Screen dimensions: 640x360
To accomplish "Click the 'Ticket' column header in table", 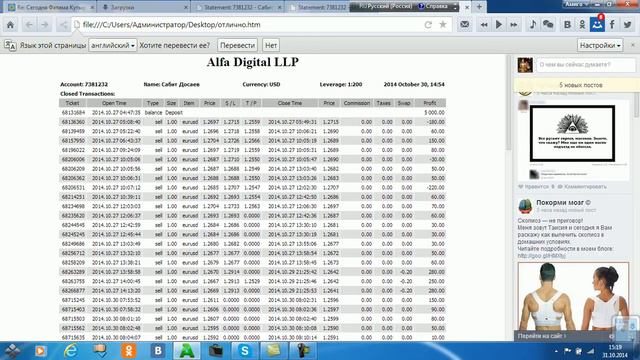I will 72,103.
